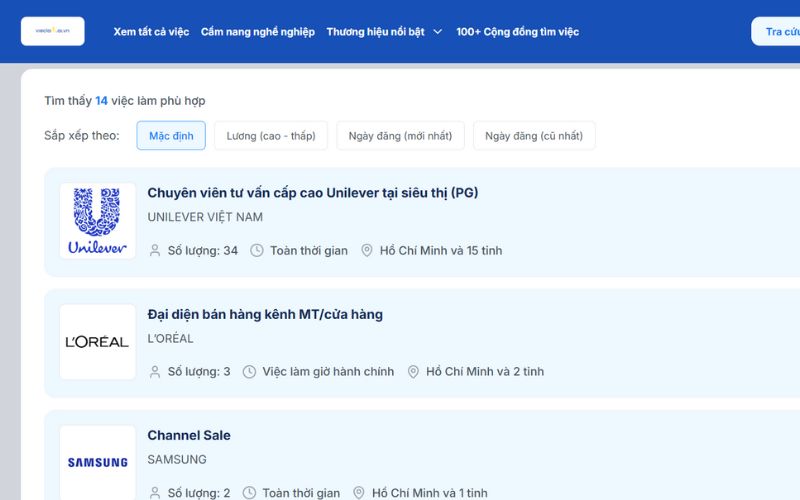800x500 pixels.
Task: Click clock icon in the Samsung job row
Action: tap(249, 493)
